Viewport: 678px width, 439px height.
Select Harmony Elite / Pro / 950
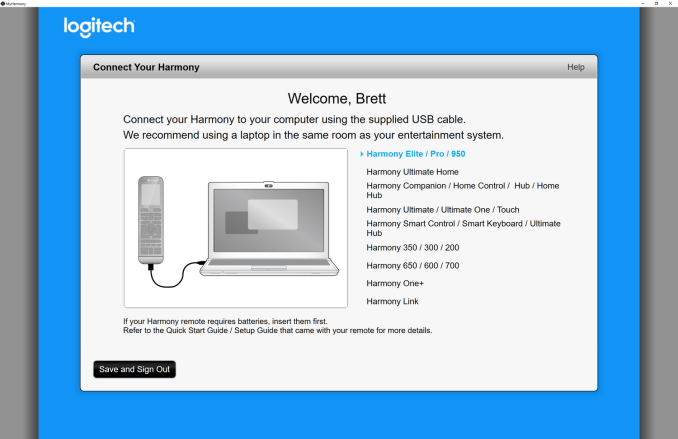coord(416,154)
